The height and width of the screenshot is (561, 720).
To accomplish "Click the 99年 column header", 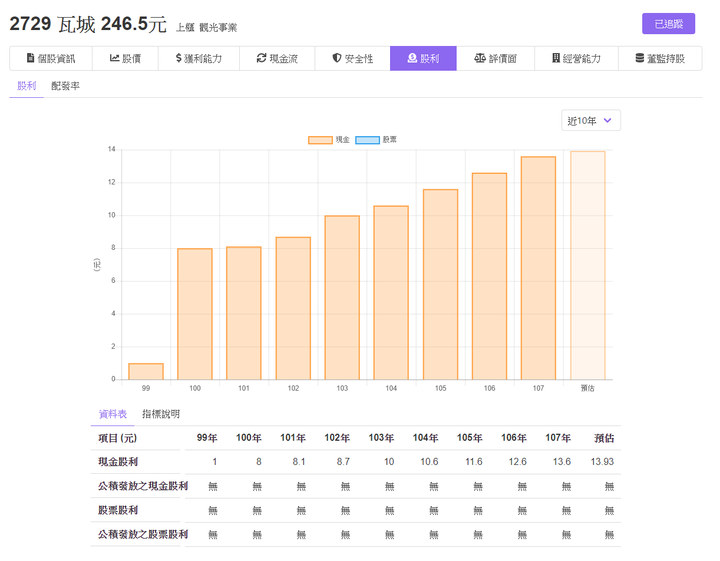I will coord(207,438).
